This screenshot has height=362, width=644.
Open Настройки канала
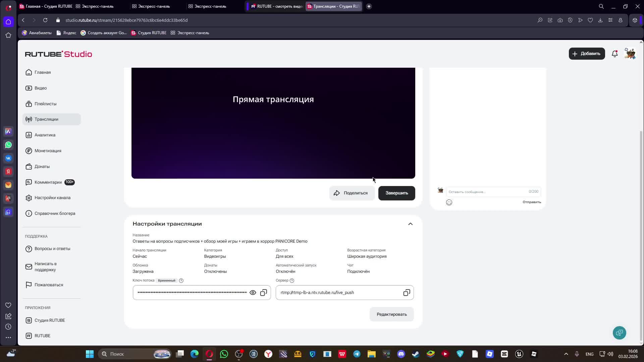[x=52, y=198]
